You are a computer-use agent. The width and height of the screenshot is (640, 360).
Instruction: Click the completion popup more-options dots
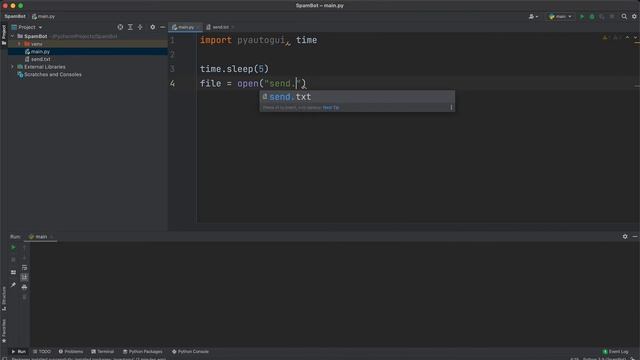[x=451, y=107]
